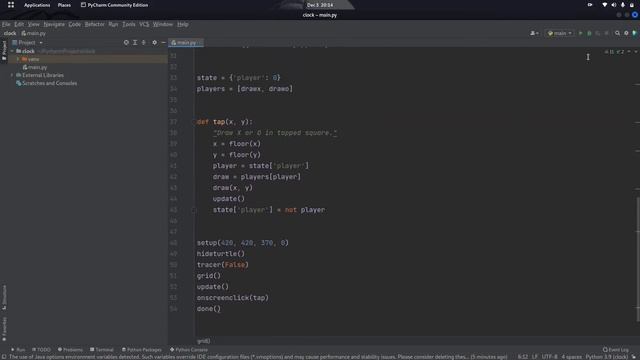Toggle the Structure tool window side tab
The image size is (640, 360).
point(4,297)
